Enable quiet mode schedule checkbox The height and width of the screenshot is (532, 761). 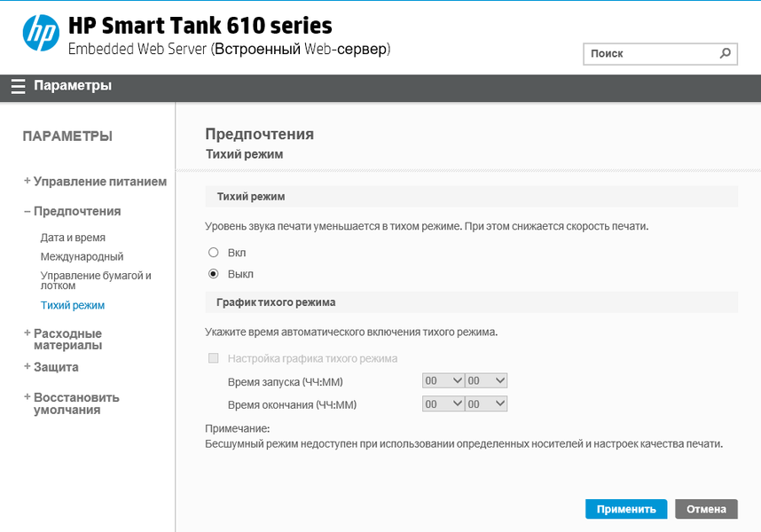click(x=214, y=359)
